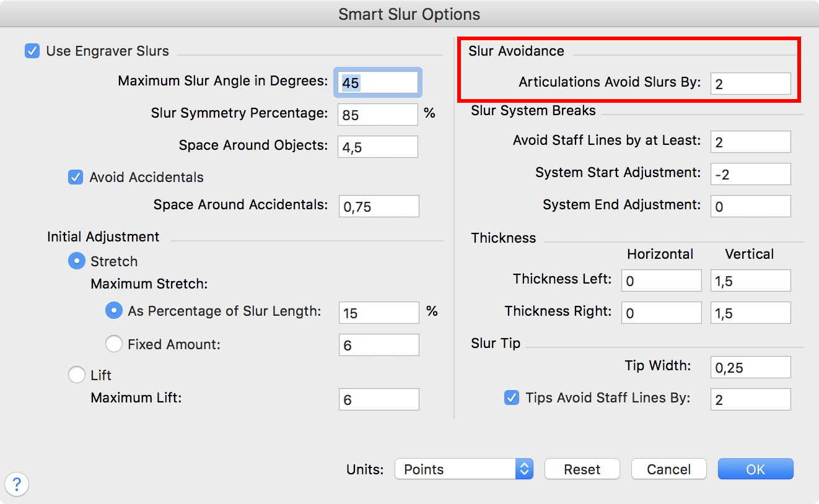Uncheck the Avoid Accidentals checkbox
Viewport: 819px width, 504px height.
point(76,178)
